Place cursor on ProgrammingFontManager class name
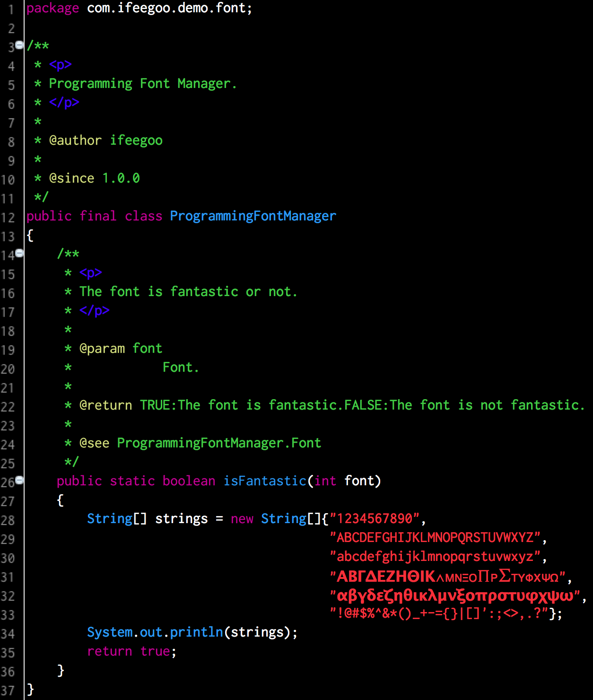 pos(253,216)
